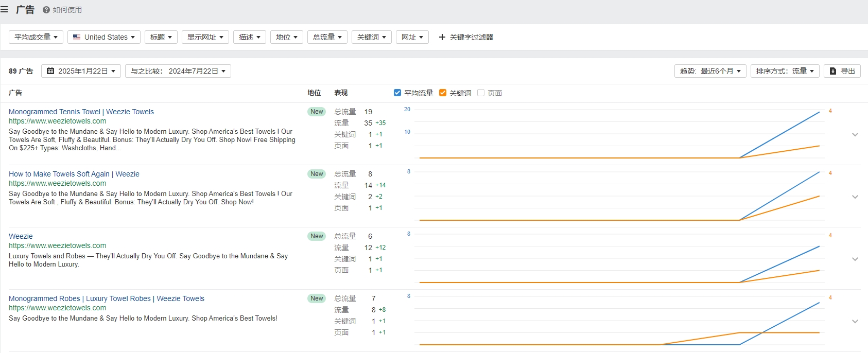Image resolution: width=868 pixels, height=353 pixels.
Task: Open the 总流量 filter dropdown
Action: [x=327, y=37]
